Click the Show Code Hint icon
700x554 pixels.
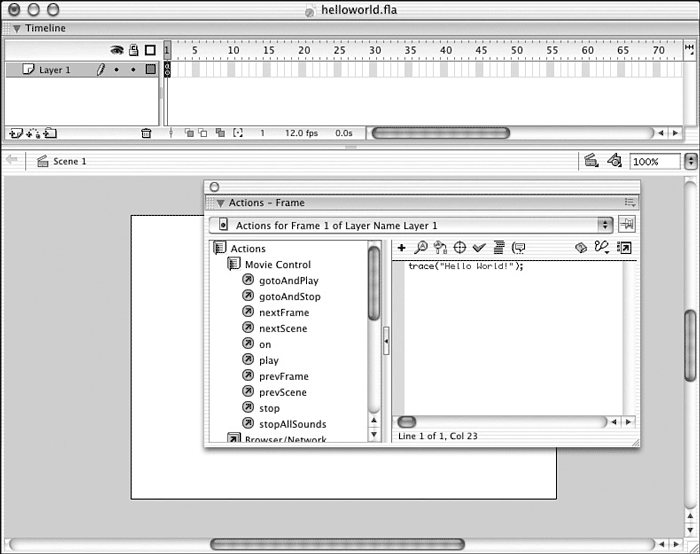(518, 247)
